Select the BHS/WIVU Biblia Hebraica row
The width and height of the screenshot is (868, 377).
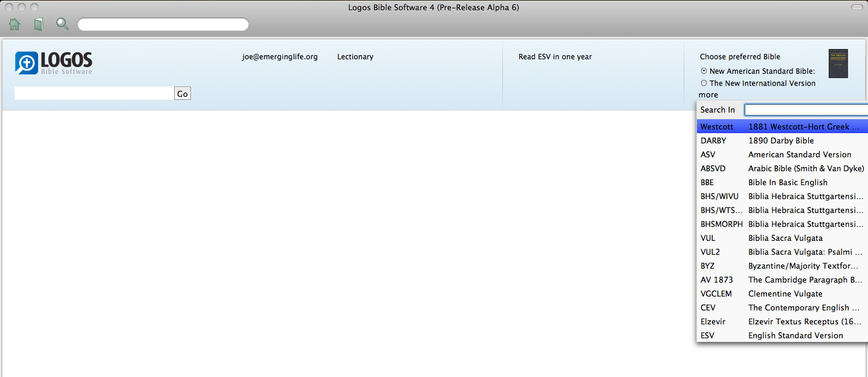point(782,196)
